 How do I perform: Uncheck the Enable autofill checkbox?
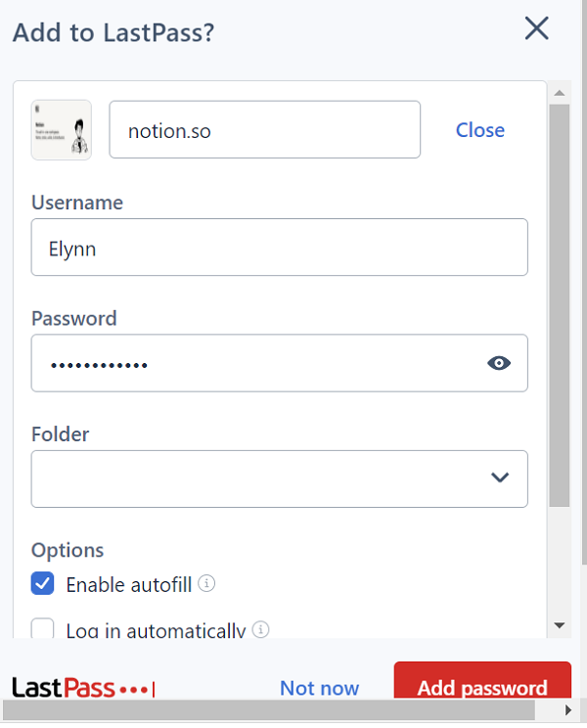click(43, 583)
